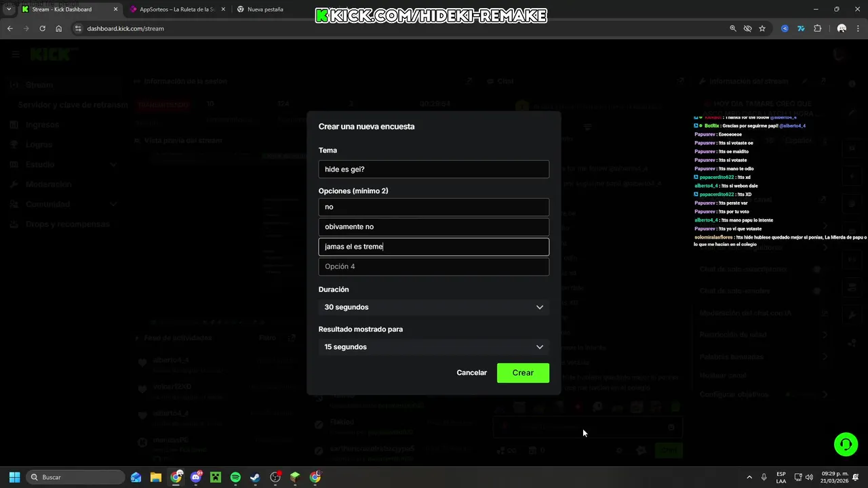Bookmark this page with the star icon
Screen dimensions: 868x488
(762, 28)
